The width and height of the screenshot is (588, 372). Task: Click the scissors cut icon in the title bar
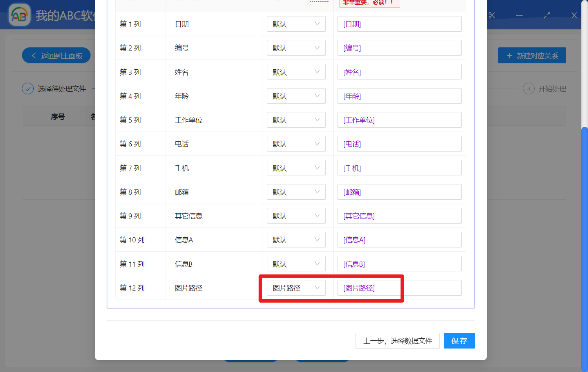492,15
